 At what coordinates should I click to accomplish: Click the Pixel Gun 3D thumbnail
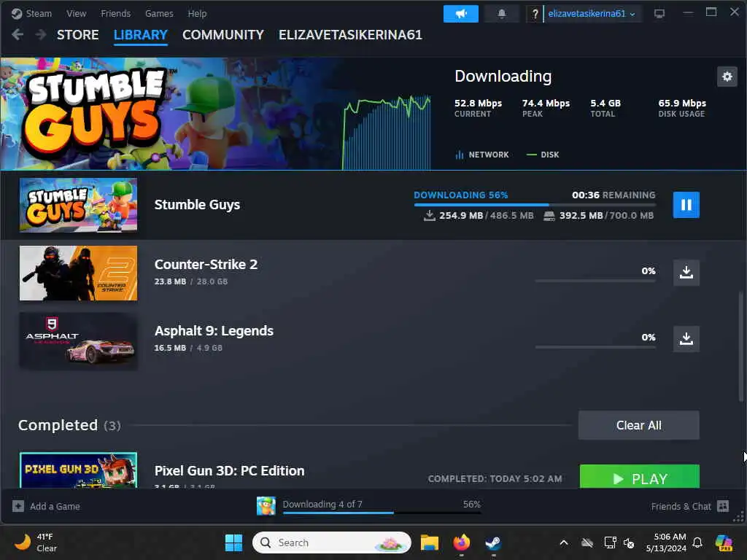78,470
